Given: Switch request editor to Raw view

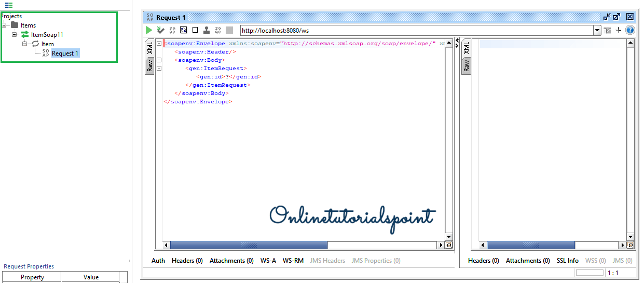Looking at the screenshot, I should coord(149,66).
